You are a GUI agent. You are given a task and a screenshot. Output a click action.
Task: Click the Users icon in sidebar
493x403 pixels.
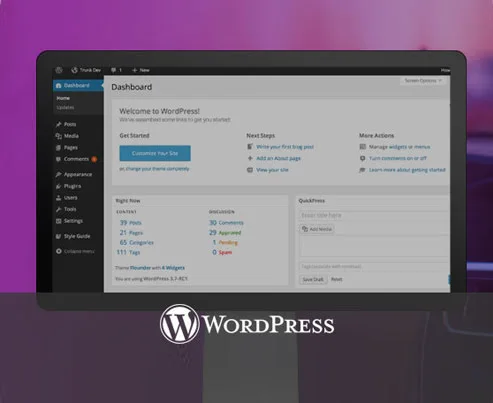click(59, 198)
